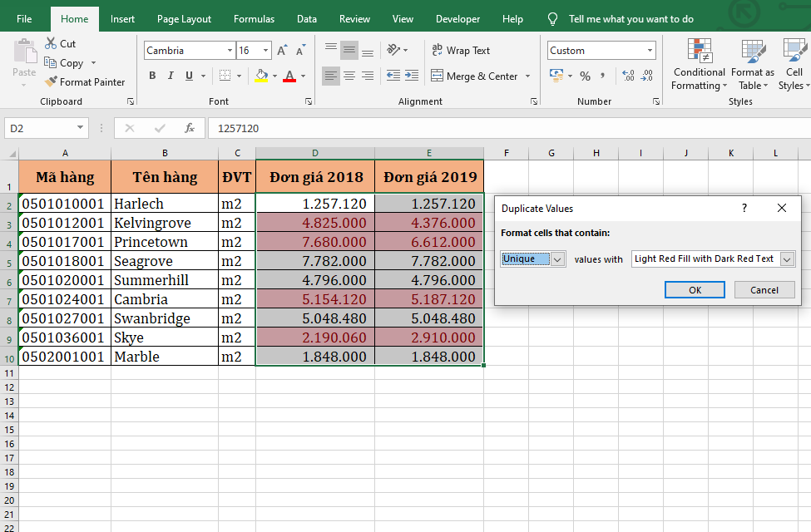This screenshot has height=532, width=811.
Task: Toggle Bold formatting
Action: click(152, 76)
